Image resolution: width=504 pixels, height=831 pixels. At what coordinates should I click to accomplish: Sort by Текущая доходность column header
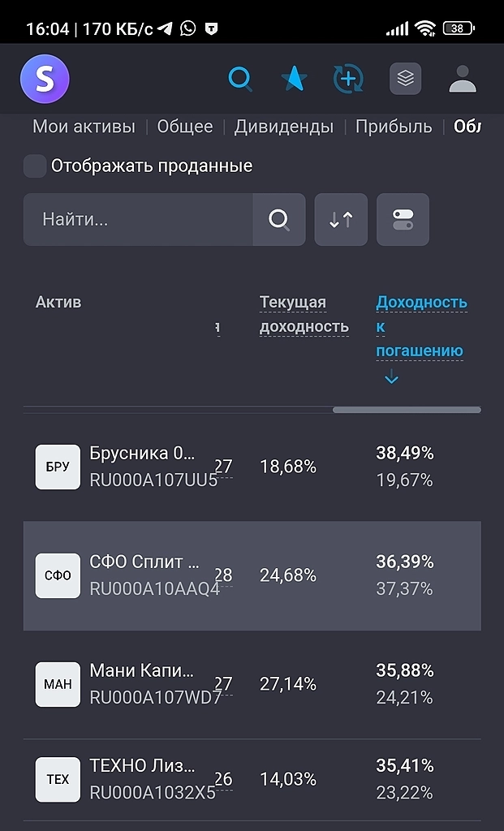point(304,314)
